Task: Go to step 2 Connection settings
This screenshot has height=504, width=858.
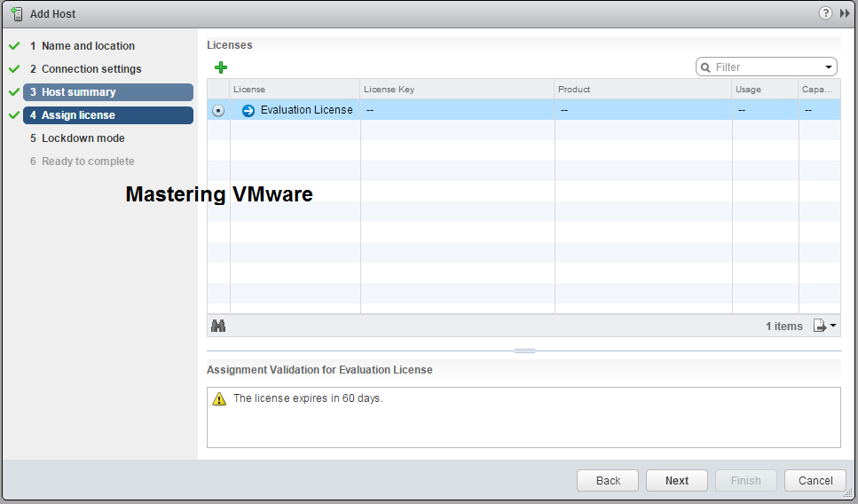Action: click(x=85, y=69)
